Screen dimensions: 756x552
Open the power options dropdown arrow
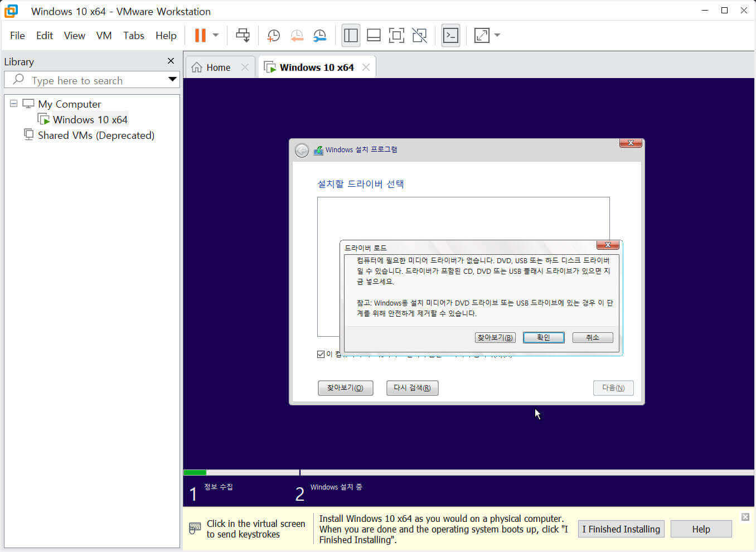tap(216, 35)
